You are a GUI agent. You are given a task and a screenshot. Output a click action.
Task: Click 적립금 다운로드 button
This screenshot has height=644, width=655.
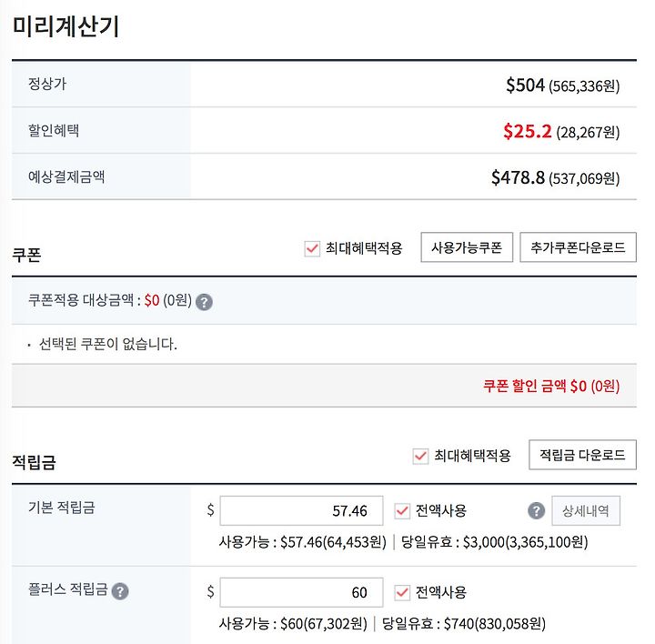(582, 455)
